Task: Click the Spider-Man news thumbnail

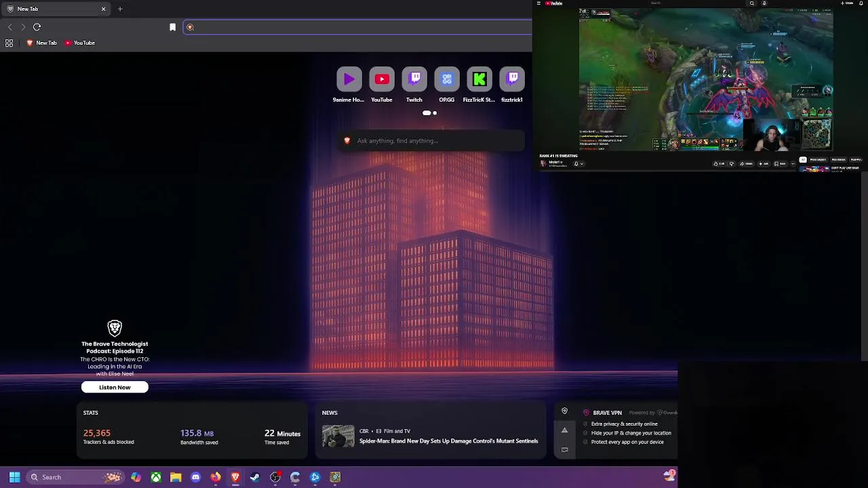Action: 338,436
